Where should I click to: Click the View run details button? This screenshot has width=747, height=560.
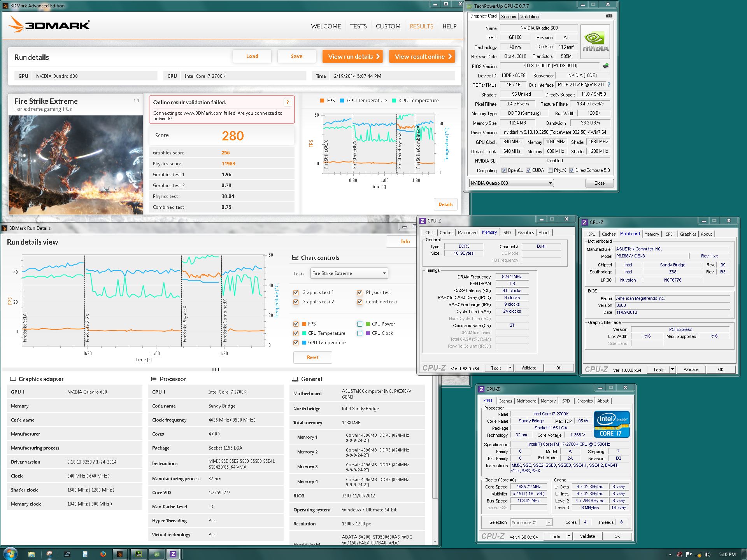coord(352,56)
